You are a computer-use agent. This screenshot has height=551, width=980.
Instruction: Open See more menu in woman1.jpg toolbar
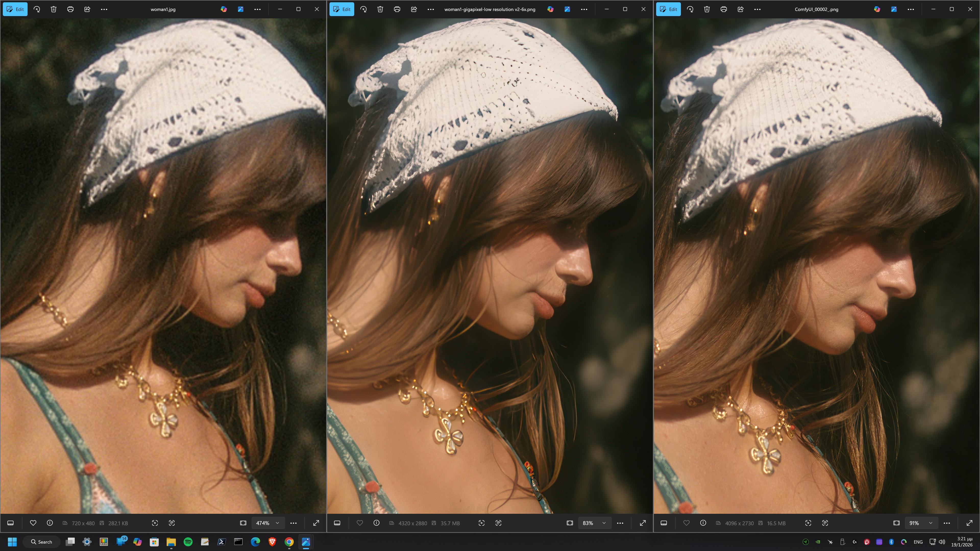pyautogui.click(x=104, y=9)
